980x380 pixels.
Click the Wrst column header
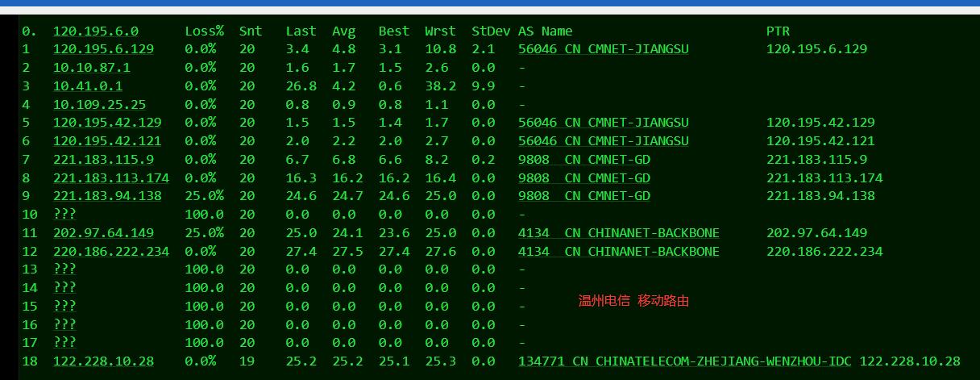[440, 31]
